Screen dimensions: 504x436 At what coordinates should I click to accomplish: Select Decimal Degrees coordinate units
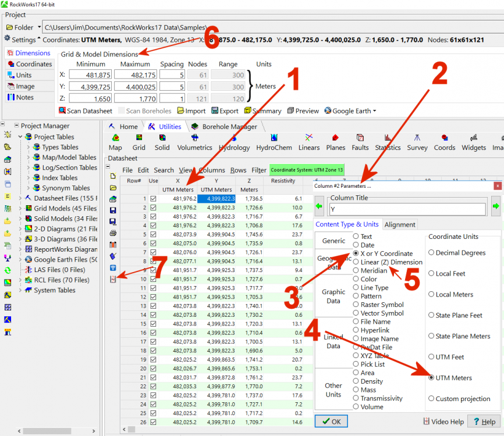431,253
